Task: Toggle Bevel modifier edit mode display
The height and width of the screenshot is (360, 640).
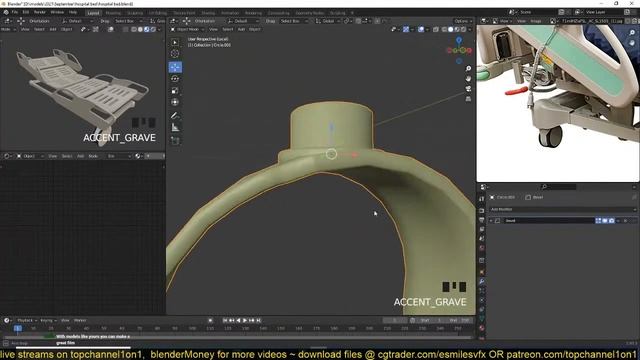Action: [598, 220]
